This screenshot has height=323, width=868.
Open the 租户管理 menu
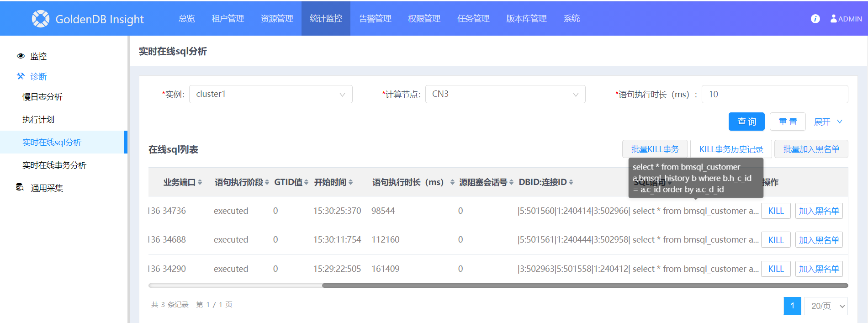(x=228, y=19)
